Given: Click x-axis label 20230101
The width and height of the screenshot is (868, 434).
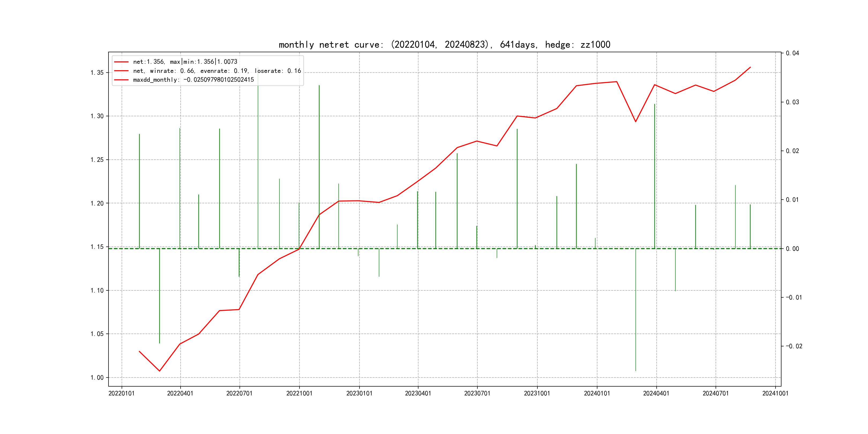Looking at the screenshot, I should [359, 394].
